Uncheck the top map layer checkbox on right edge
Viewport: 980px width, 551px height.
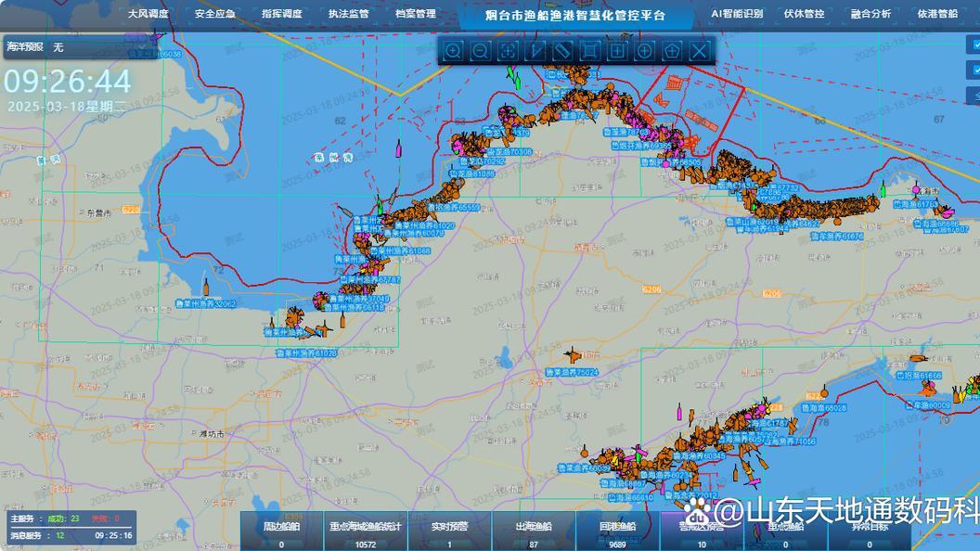pyautogui.click(x=975, y=45)
